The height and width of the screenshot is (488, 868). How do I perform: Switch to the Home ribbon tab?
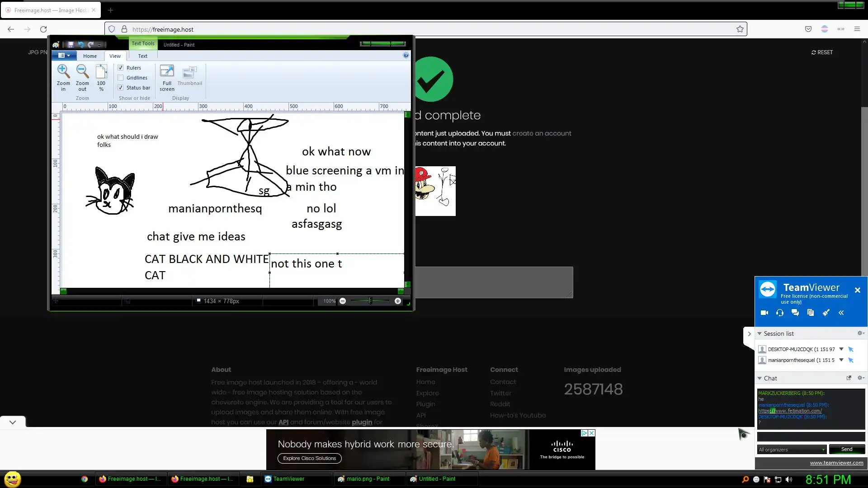(90, 56)
